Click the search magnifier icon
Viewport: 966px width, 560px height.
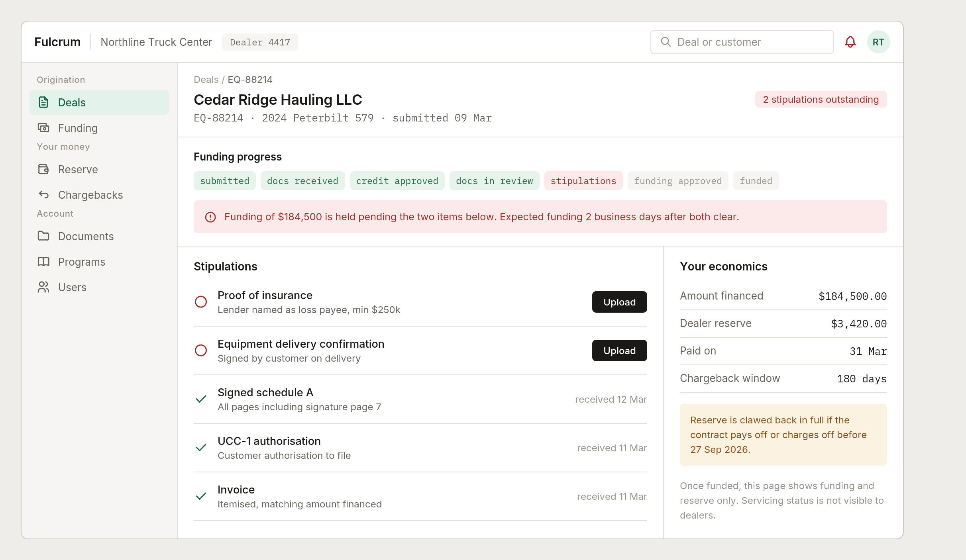coord(666,42)
